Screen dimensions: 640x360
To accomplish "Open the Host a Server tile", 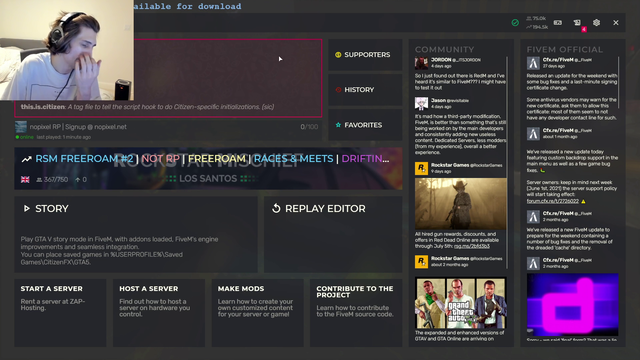I will (x=159, y=313).
